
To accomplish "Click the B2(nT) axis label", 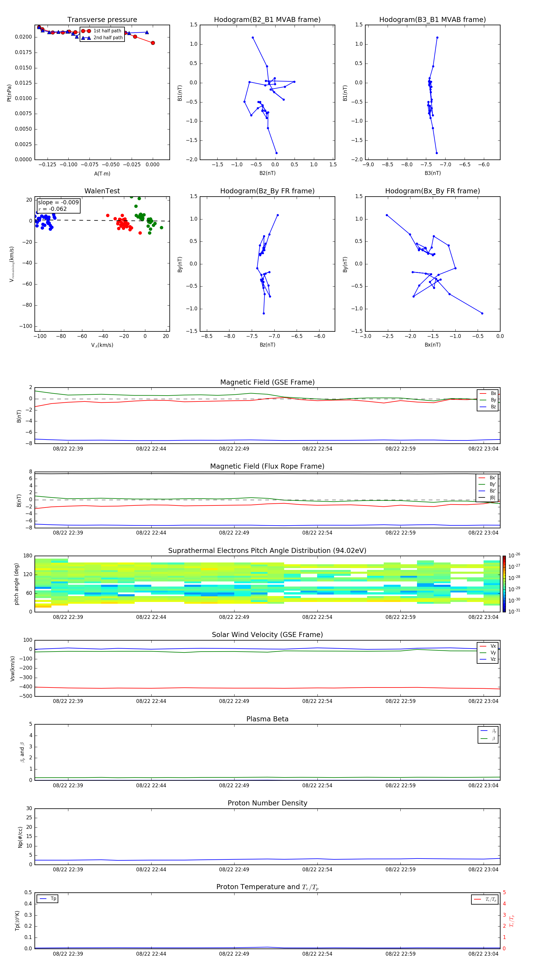I will click(267, 173).
